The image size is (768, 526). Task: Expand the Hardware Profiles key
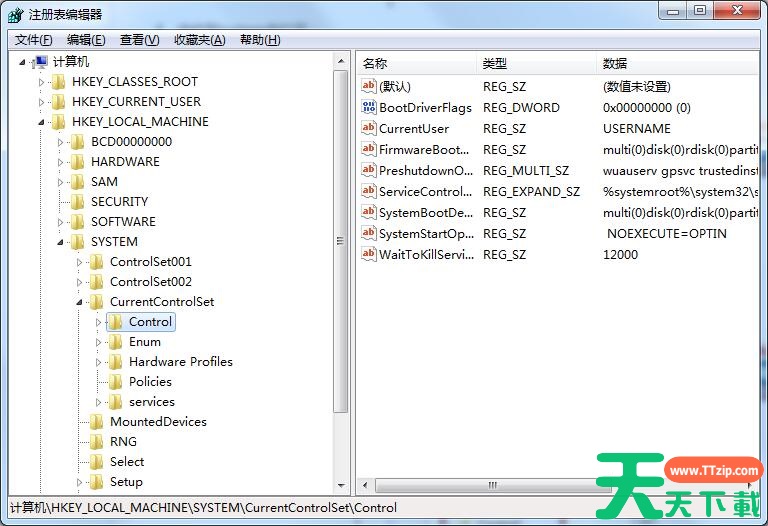click(98, 362)
